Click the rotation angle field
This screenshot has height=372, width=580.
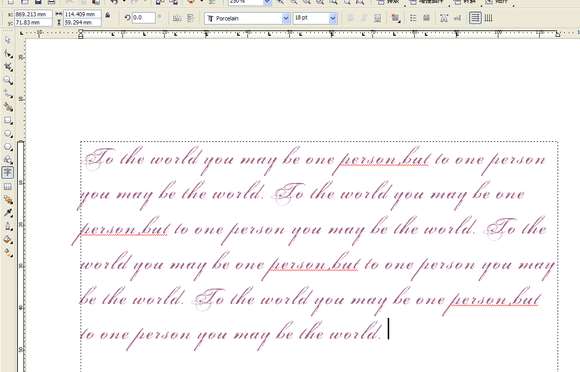click(x=143, y=18)
